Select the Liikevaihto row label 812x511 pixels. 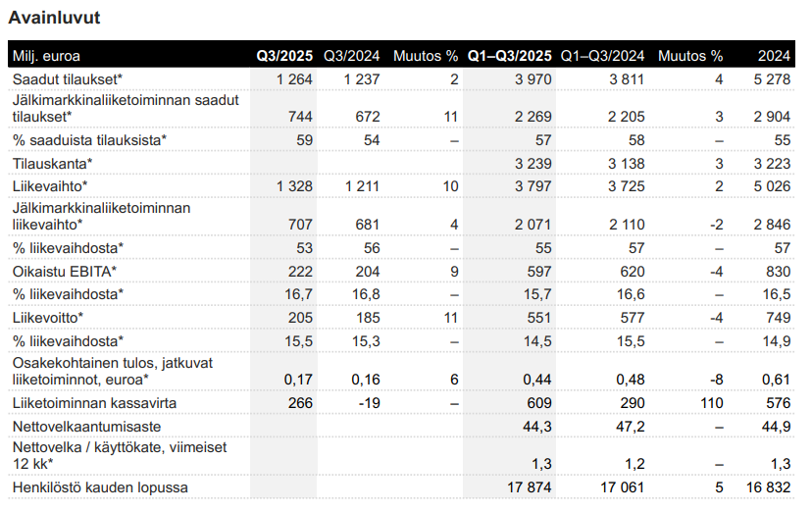point(50,185)
